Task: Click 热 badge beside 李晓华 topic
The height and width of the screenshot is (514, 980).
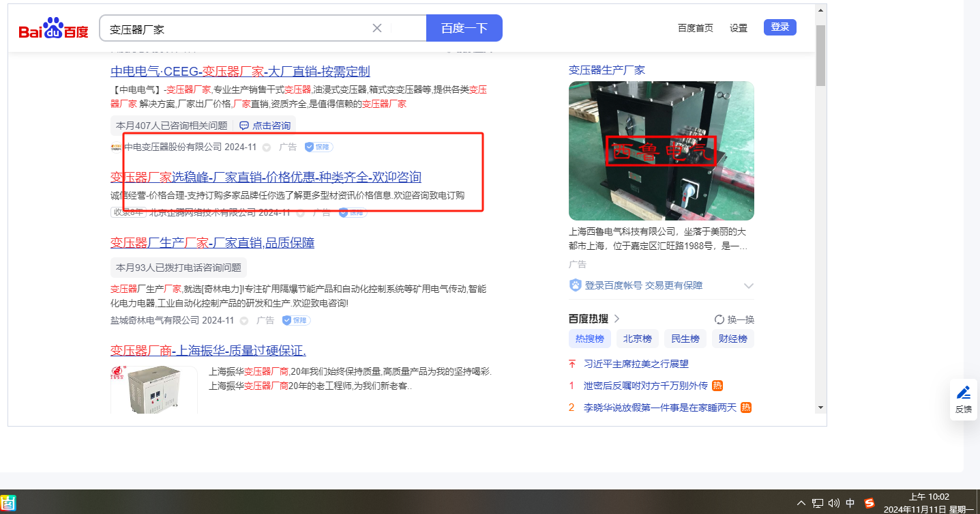Action: coord(746,408)
